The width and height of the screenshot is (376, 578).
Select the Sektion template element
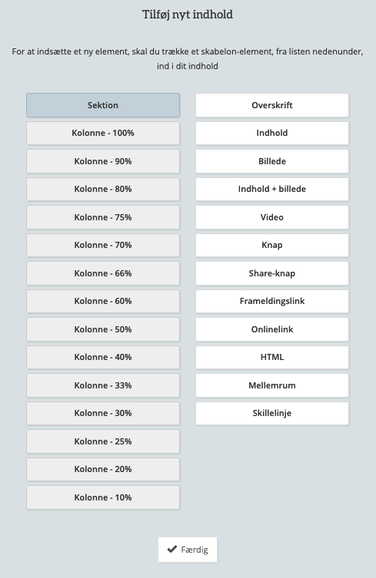[x=103, y=105]
